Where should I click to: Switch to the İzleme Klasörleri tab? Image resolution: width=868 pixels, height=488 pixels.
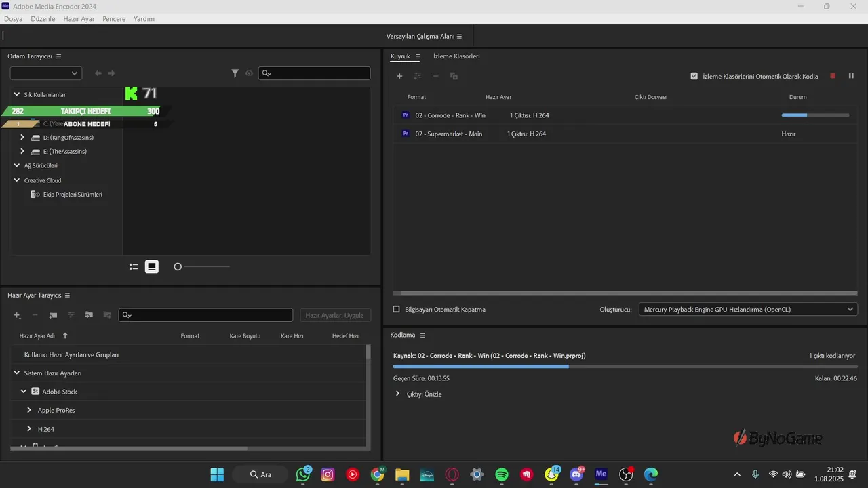pyautogui.click(x=456, y=56)
